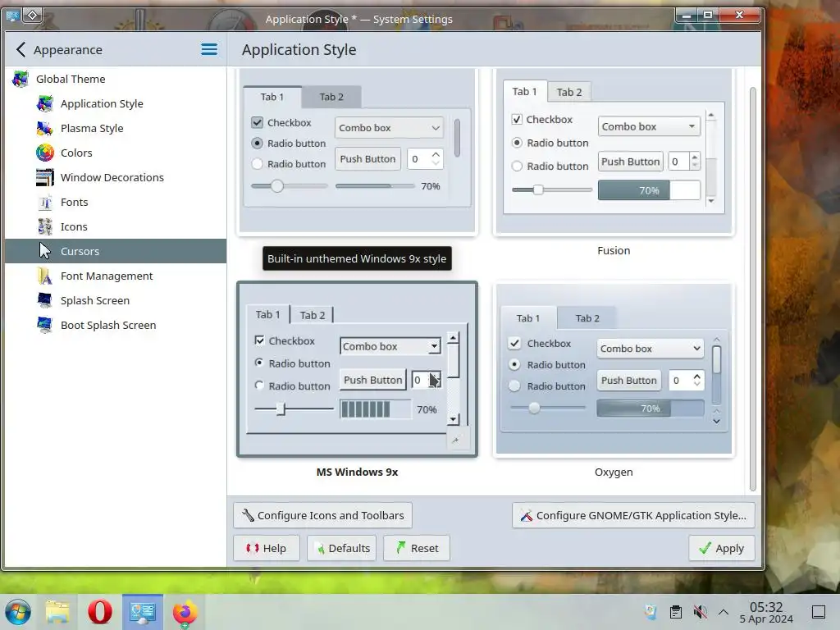Toggle Checkbox in the top-left style preview
The height and width of the screenshot is (630, 840).
pos(257,123)
